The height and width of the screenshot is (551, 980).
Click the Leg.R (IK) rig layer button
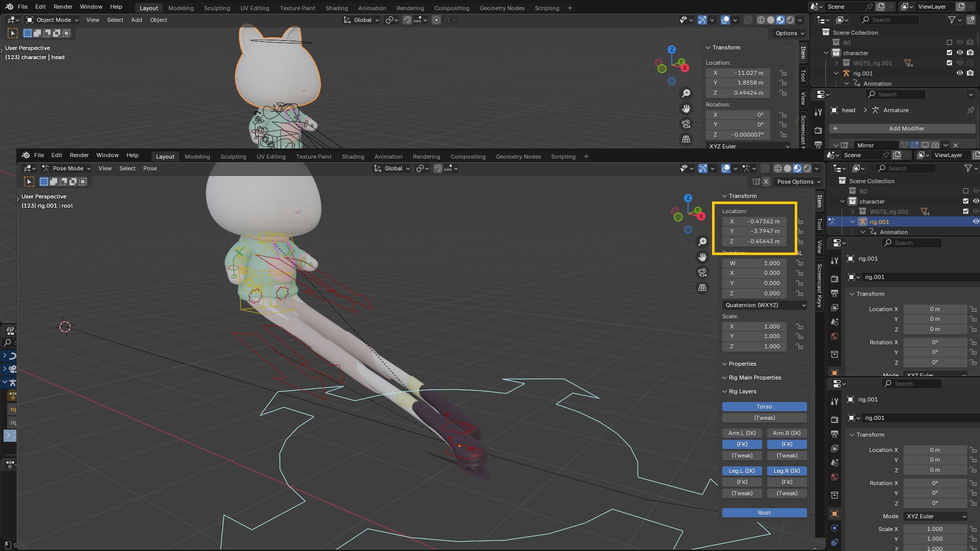click(787, 471)
